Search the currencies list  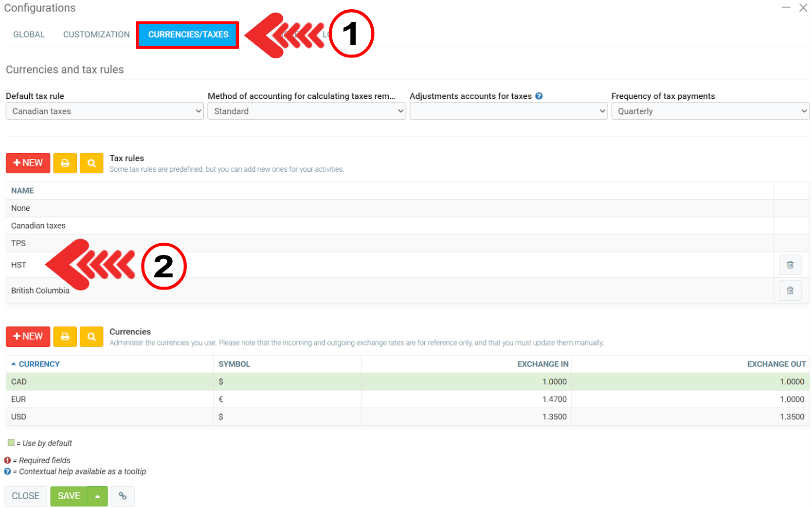point(91,337)
